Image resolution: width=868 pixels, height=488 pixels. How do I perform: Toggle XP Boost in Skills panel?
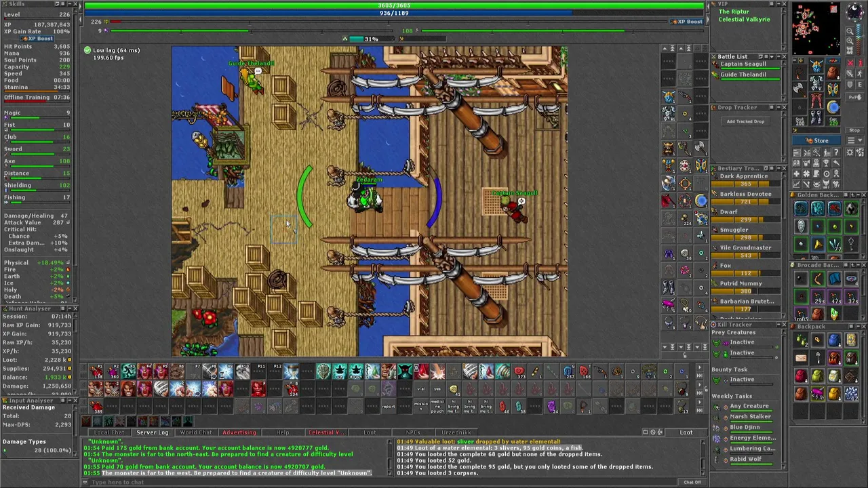[37, 39]
